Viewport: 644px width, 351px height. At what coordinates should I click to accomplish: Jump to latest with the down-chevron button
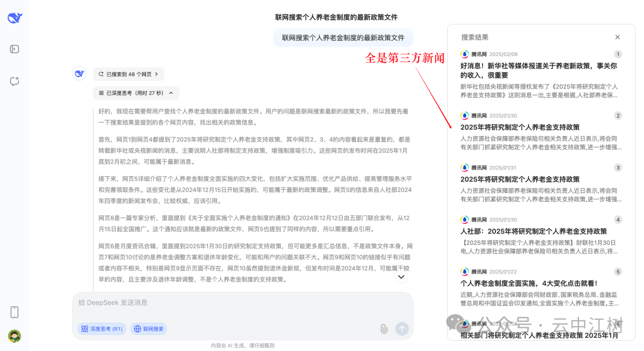401,276
